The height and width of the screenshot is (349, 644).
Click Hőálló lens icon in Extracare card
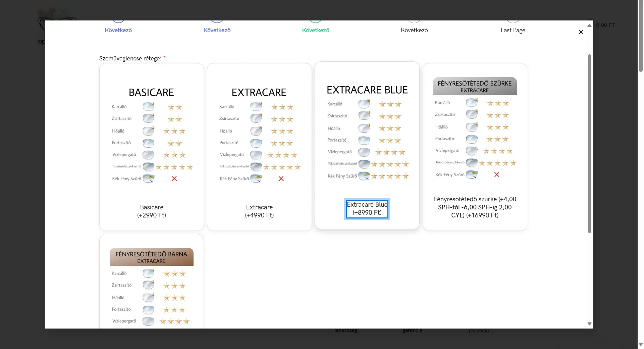point(256,131)
